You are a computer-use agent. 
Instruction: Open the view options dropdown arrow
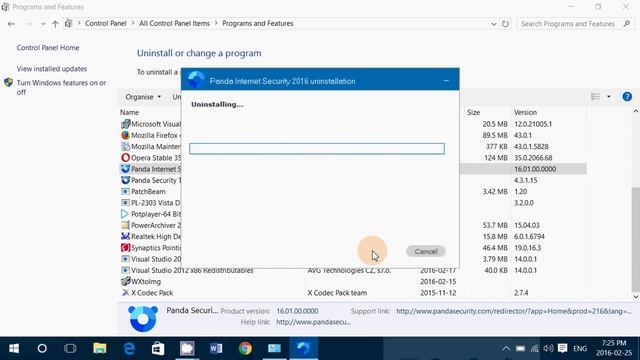609,97
